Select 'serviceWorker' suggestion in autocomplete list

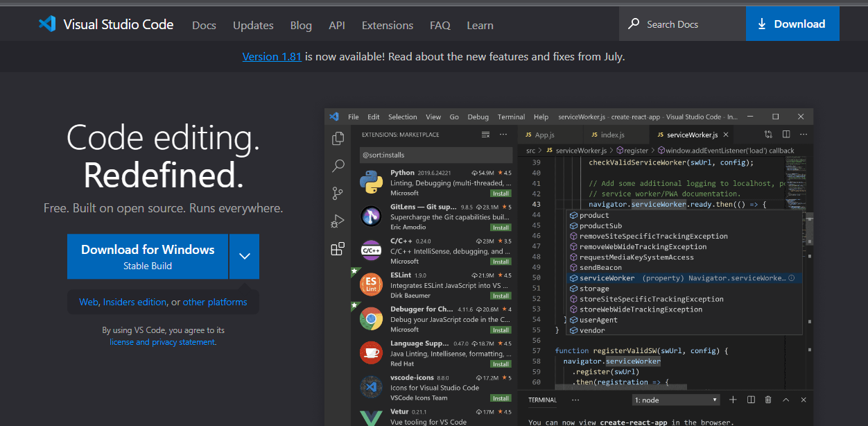pos(685,278)
